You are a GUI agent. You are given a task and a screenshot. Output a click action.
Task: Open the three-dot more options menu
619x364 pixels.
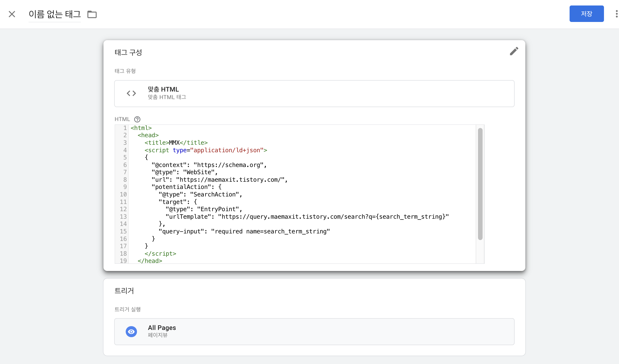coord(616,14)
